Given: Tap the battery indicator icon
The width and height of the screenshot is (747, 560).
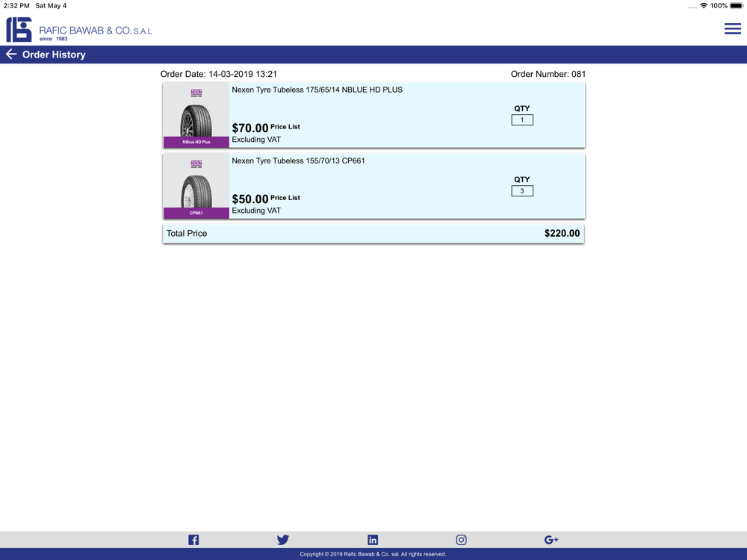Looking at the screenshot, I should click(x=736, y=6).
